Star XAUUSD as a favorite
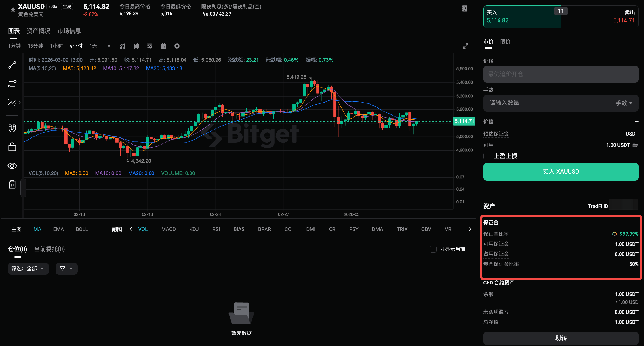The height and width of the screenshot is (346, 644). tap(12, 10)
